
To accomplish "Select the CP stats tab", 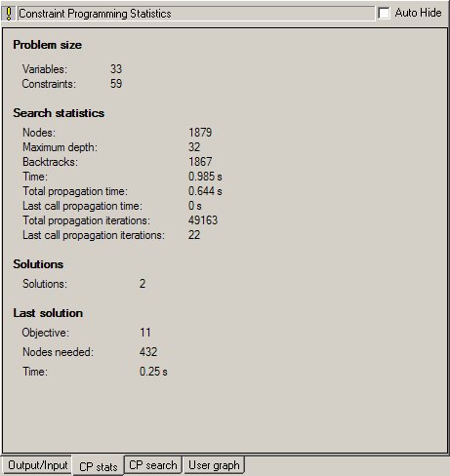I will pyautogui.click(x=99, y=466).
